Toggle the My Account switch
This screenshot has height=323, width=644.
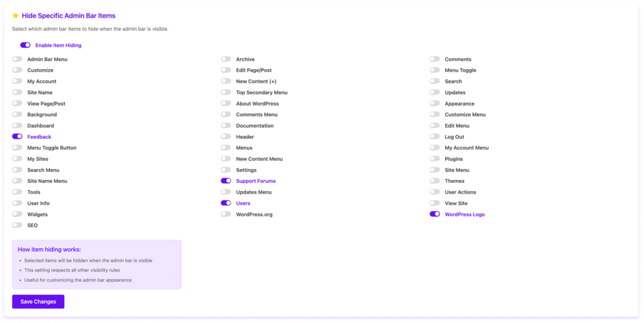[x=17, y=81]
